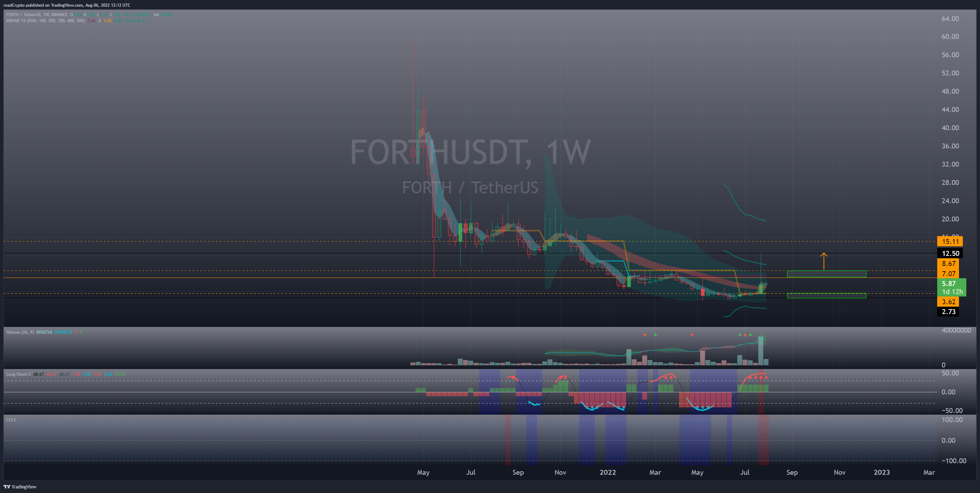The image size is (980, 493).
Task: Click the "Long/Short-S" indicator label
Action: (x=18, y=374)
